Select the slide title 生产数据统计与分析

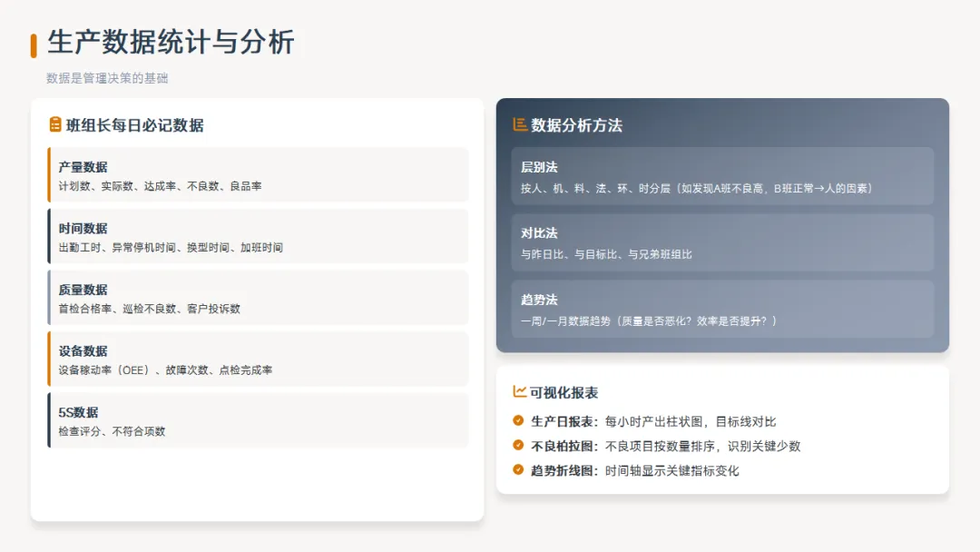(x=171, y=43)
